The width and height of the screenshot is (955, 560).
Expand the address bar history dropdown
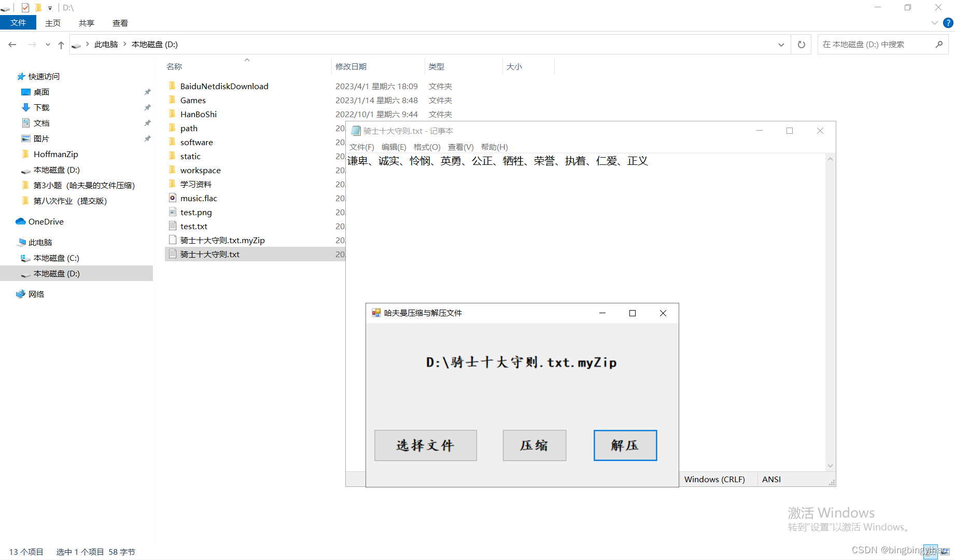pos(781,45)
